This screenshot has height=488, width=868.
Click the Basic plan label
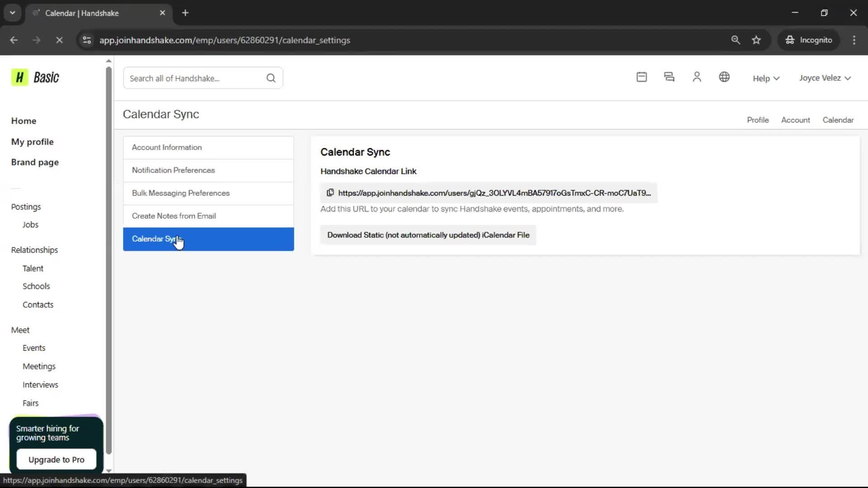click(46, 78)
